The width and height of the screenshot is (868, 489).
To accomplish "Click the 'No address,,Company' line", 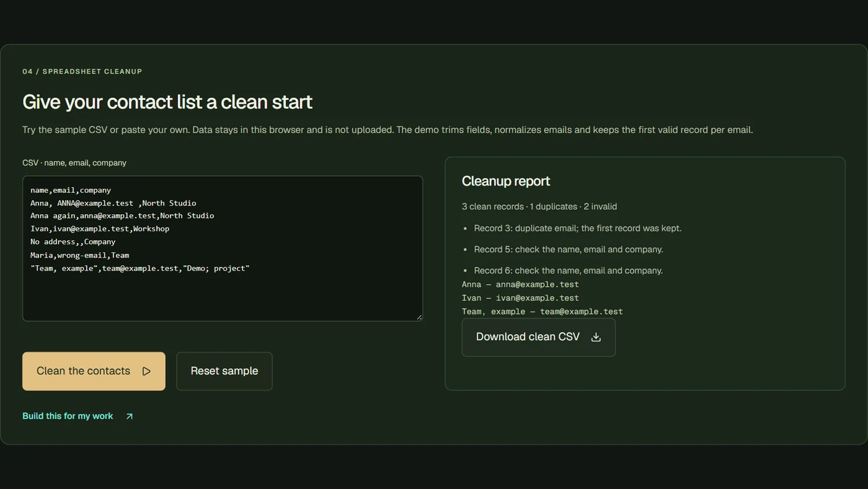I will coord(73,242).
